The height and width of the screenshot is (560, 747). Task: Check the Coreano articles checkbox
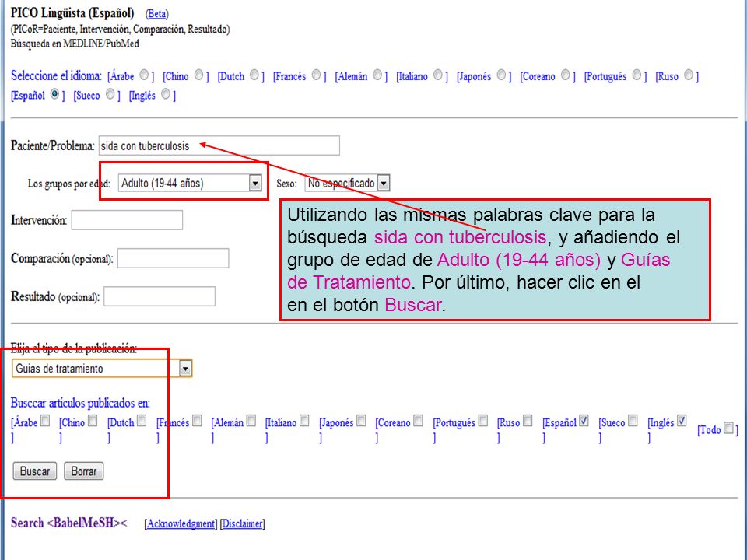[418, 421]
